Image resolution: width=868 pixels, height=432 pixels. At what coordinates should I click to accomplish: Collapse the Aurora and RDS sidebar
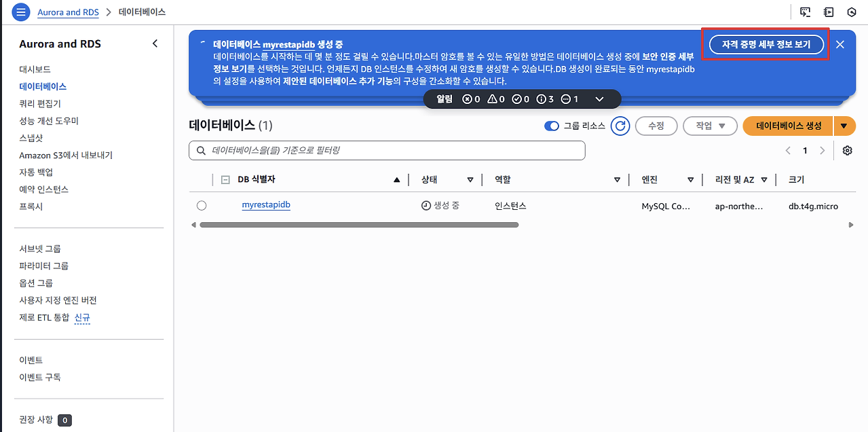click(x=155, y=43)
